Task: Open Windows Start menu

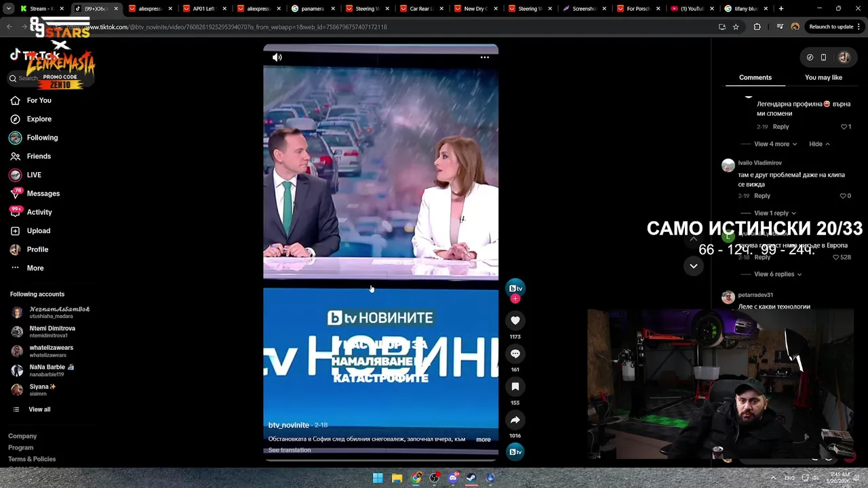Action: tap(378, 478)
